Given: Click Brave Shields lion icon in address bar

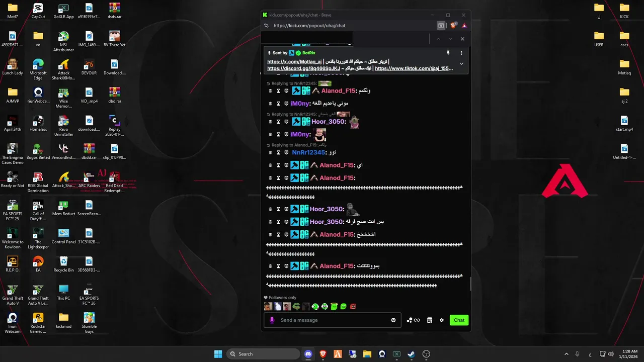Looking at the screenshot, I should tap(453, 26).
